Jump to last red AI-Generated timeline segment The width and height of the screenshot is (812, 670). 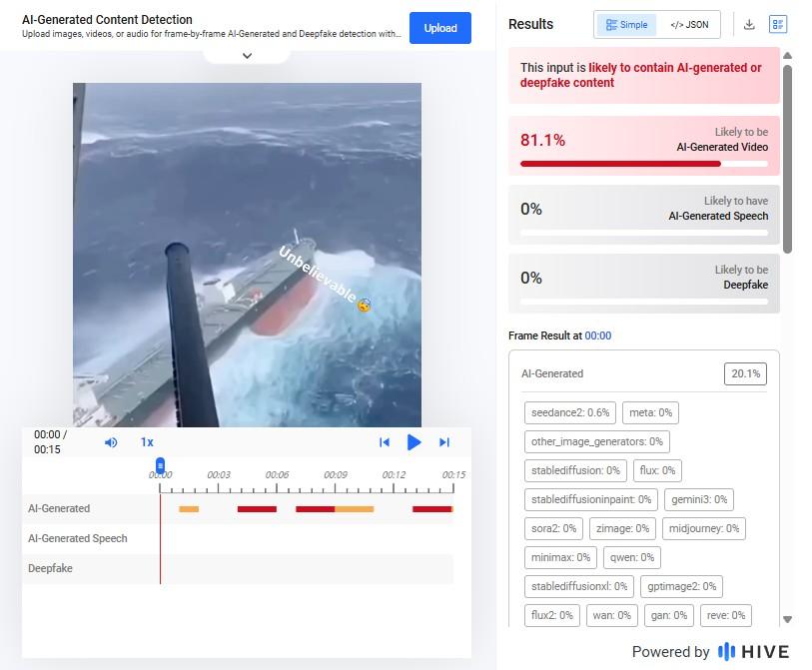(432, 509)
